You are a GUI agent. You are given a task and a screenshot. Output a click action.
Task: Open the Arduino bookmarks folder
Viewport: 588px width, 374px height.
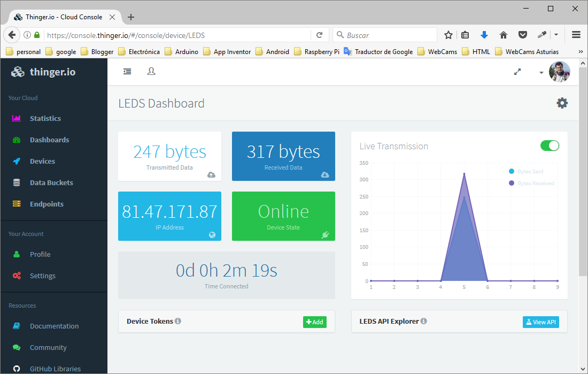coord(182,51)
